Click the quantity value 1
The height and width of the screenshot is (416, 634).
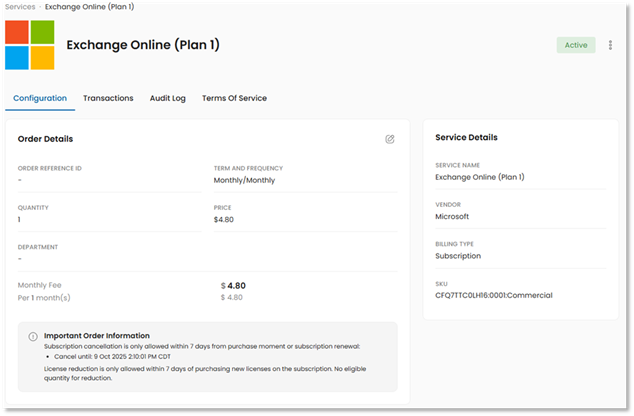(19, 220)
